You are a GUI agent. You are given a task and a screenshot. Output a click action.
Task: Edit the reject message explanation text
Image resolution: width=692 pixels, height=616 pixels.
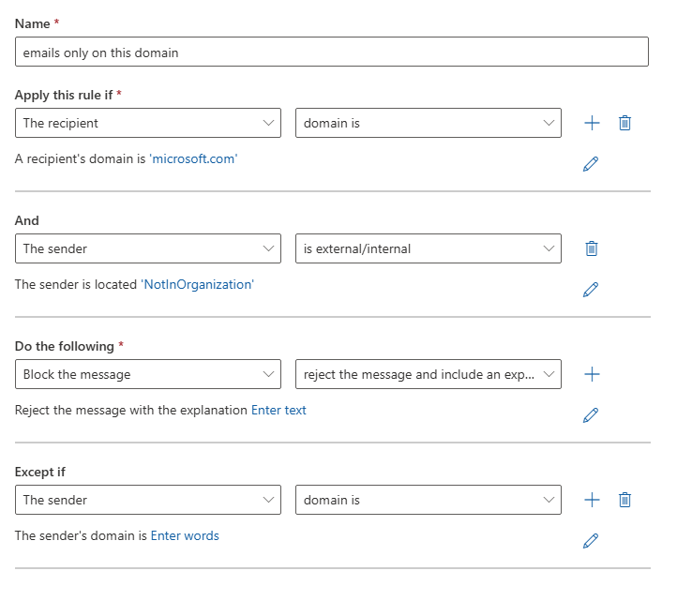(x=591, y=415)
